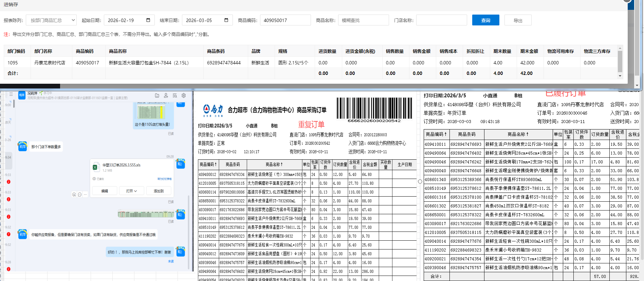Click the 导出 export button

click(x=518, y=20)
